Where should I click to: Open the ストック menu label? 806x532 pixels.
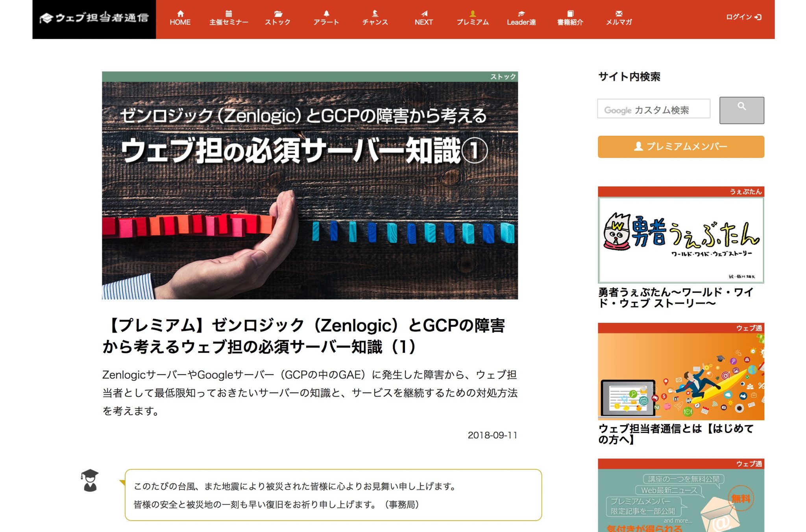(278, 22)
